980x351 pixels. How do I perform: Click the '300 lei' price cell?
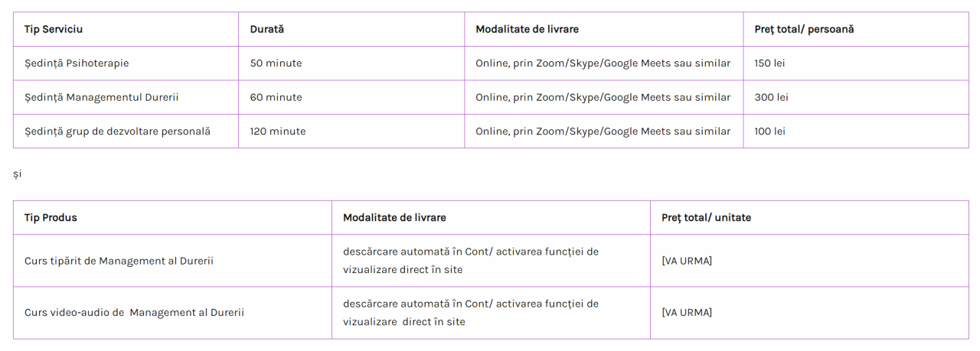coord(771,97)
